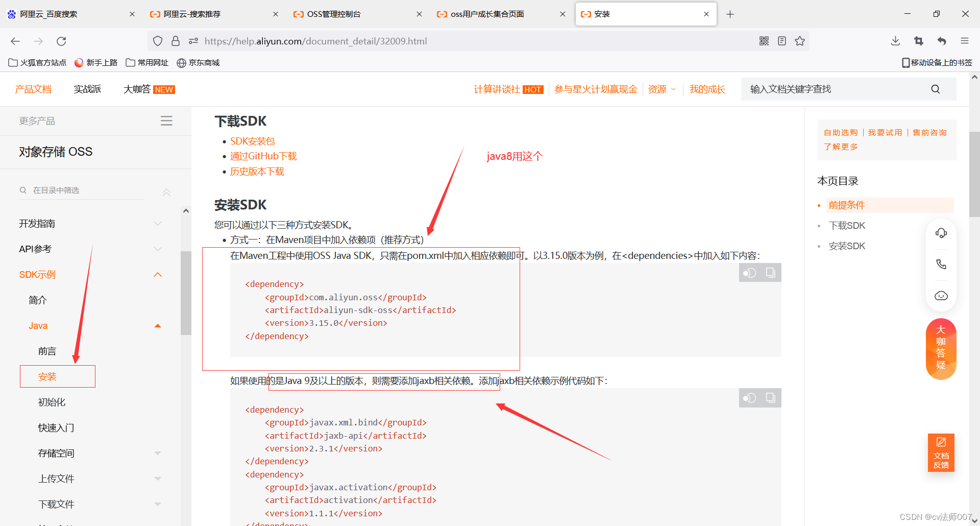Open the 我的成长 link
The height and width of the screenshot is (526, 980).
[707, 89]
